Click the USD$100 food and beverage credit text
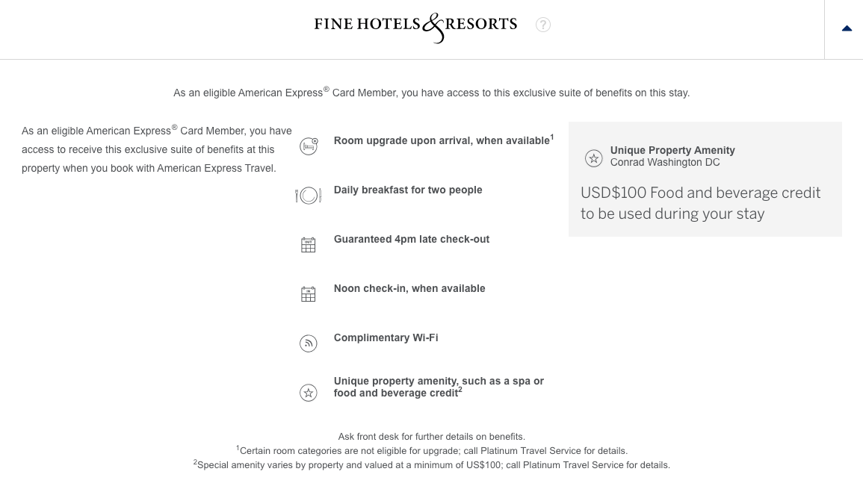This screenshot has width=863, height=504. [x=701, y=203]
